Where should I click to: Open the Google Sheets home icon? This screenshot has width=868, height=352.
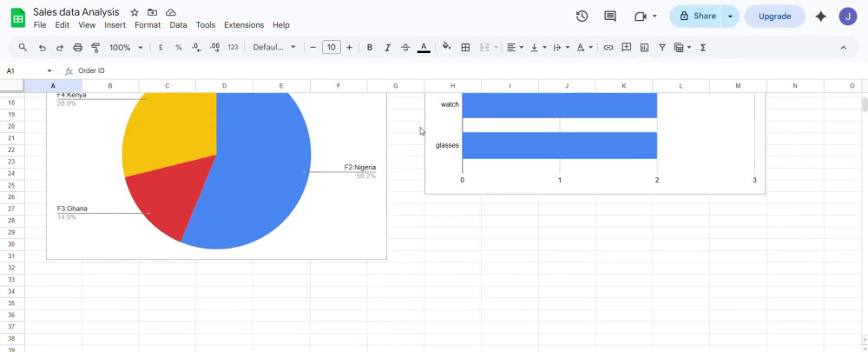click(x=17, y=18)
